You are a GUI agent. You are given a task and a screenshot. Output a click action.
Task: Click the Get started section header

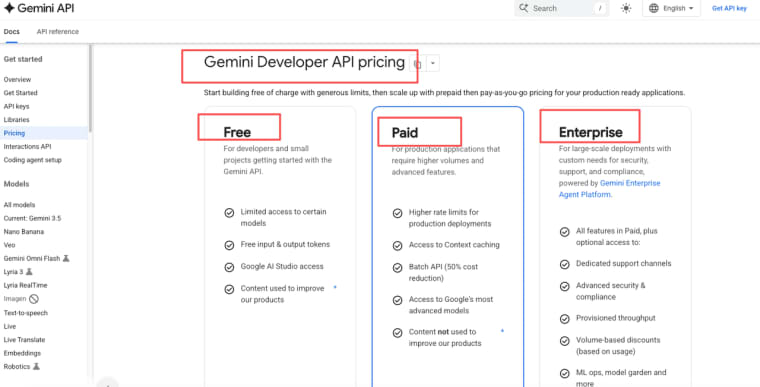click(23, 59)
